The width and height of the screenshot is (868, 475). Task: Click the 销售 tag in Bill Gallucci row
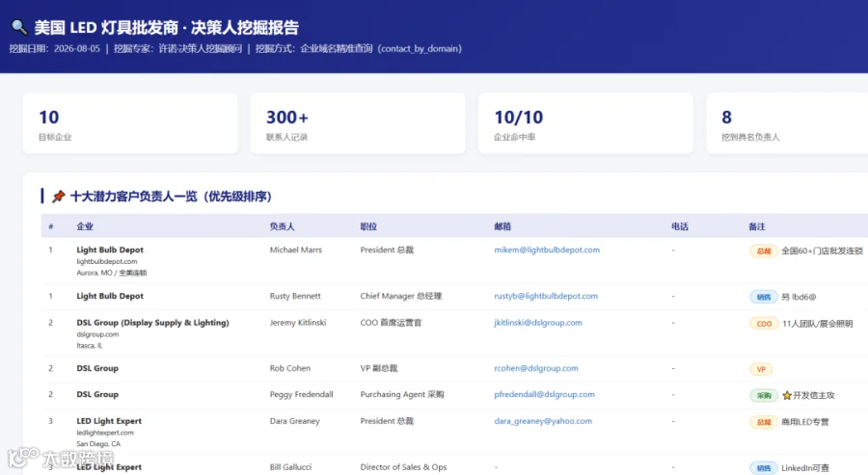click(x=764, y=468)
